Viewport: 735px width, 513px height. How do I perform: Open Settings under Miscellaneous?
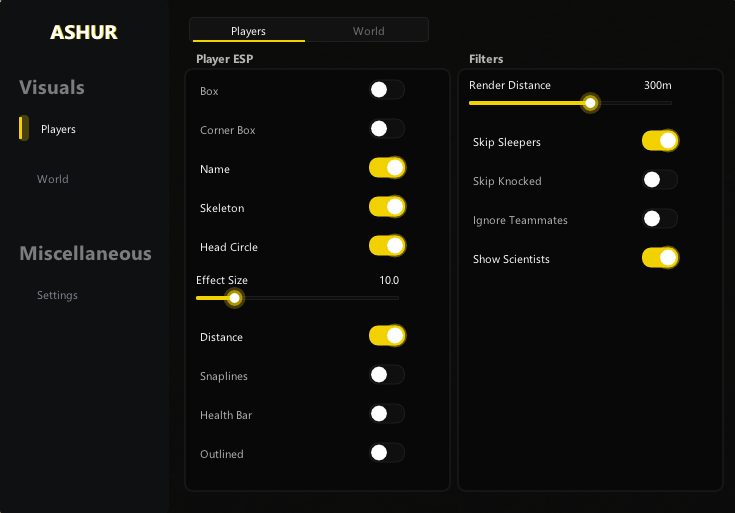(x=57, y=295)
